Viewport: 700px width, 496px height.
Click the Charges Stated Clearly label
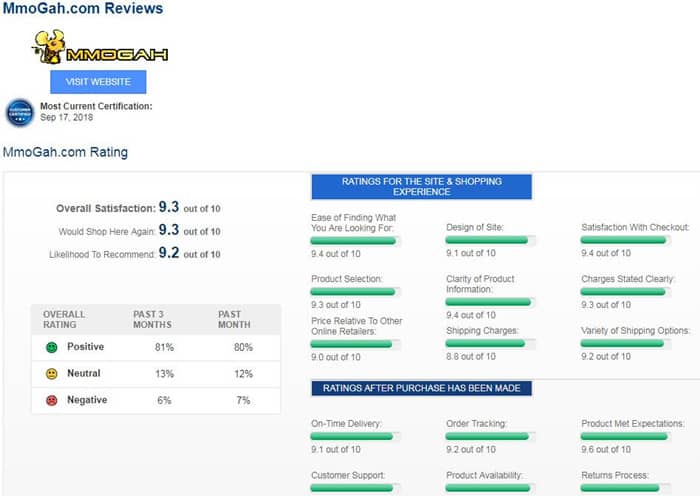pyautogui.click(x=628, y=279)
